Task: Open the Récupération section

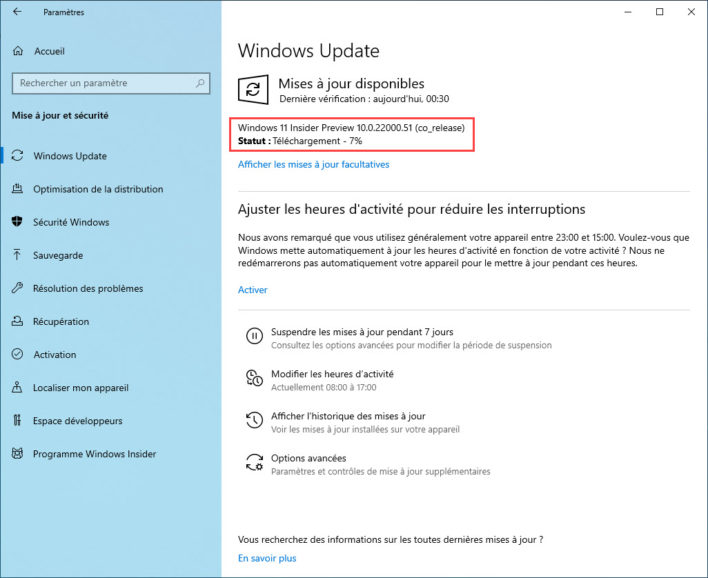Action: coord(61,322)
